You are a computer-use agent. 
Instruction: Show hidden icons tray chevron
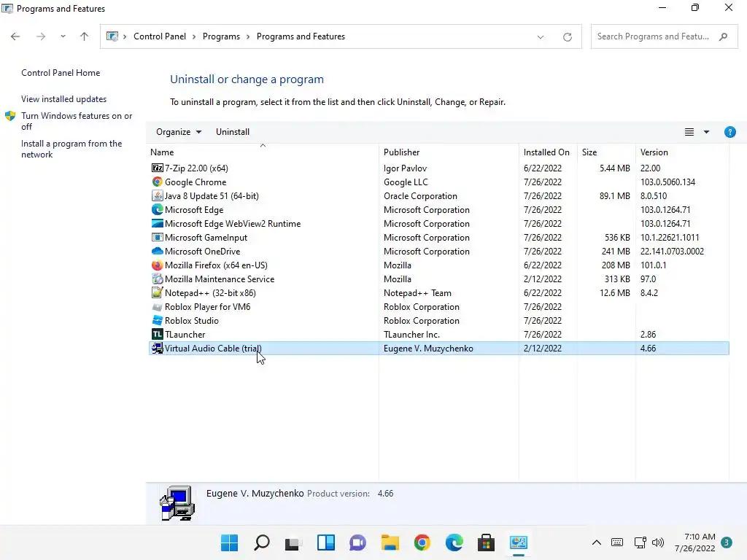(x=597, y=542)
